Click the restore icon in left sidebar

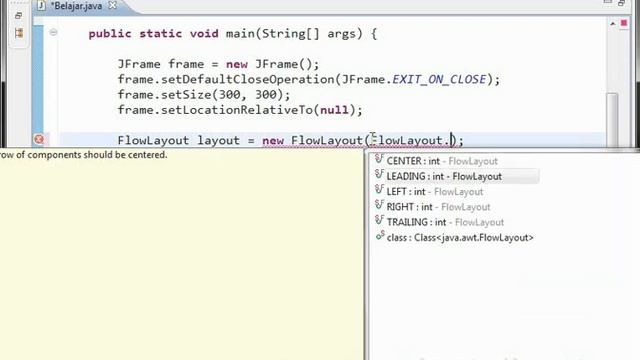point(18,16)
